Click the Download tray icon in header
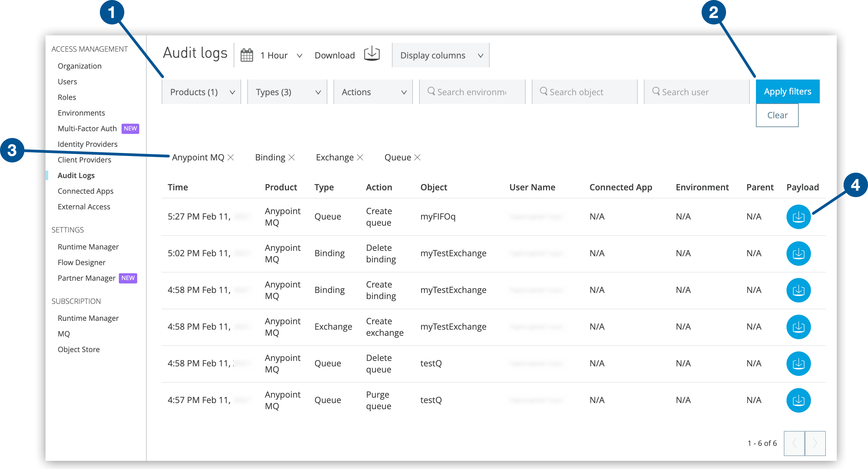 click(372, 54)
